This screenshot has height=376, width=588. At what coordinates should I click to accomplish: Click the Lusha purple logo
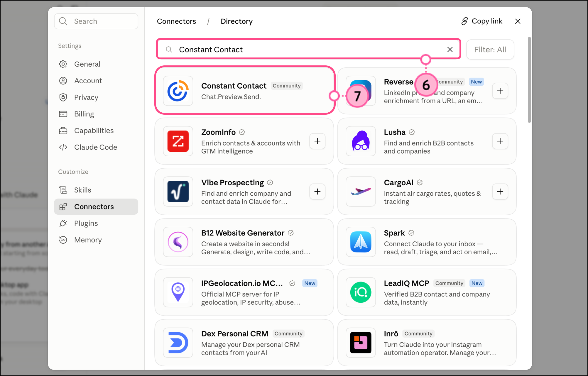pos(361,141)
